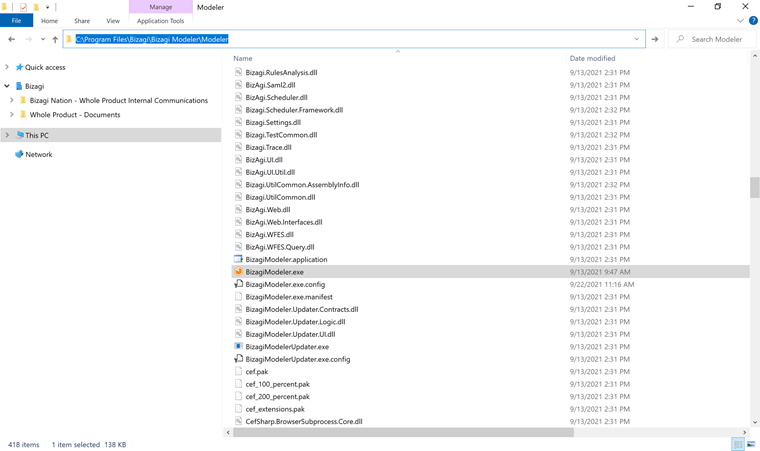Click the scroll right arrow of file list

[744, 432]
